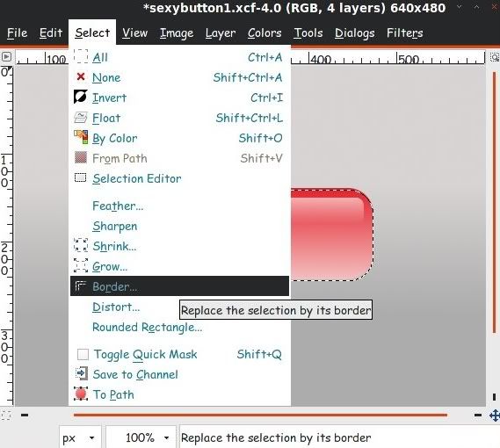Click the Shift+O shortcut text
Viewport: 500px width, 448px height.
pos(260,138)
